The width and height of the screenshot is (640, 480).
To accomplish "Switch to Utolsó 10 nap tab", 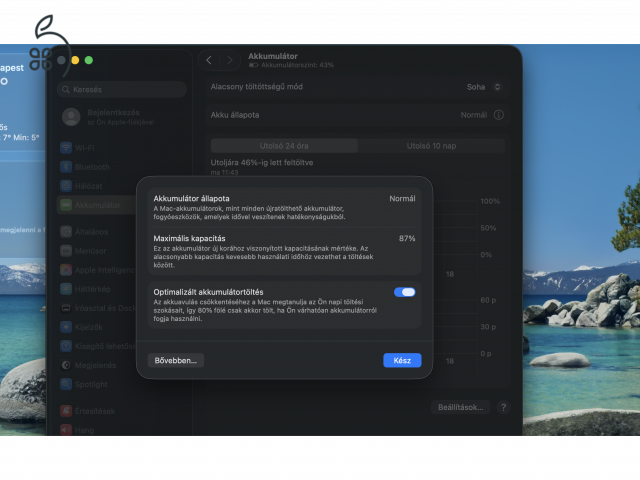I will [431, 146].
